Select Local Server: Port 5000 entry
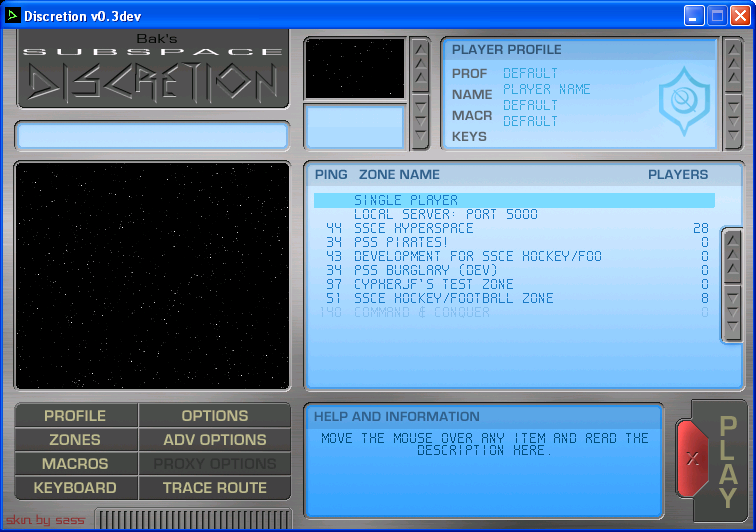The width and height of the screenshot is (756, 532). [445, 214]
